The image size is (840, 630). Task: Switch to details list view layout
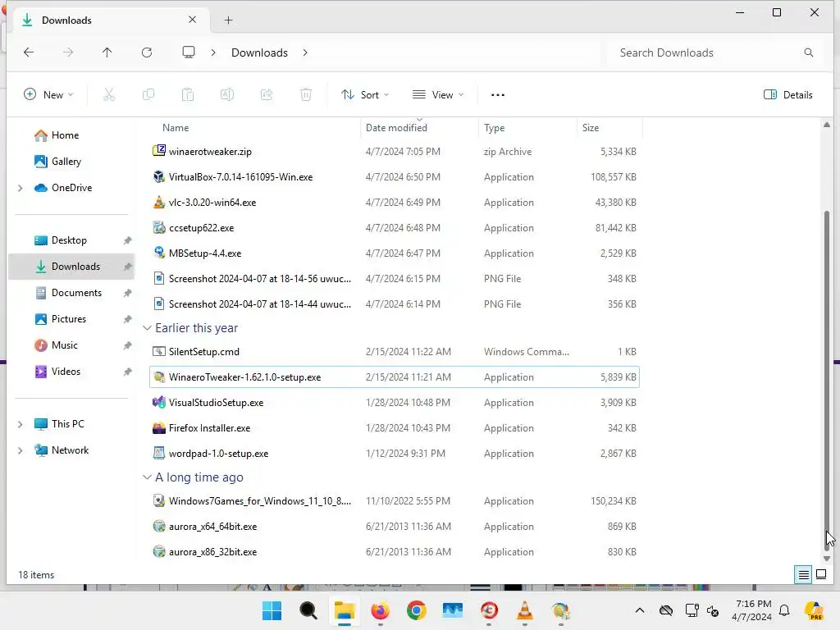[804, 575]
